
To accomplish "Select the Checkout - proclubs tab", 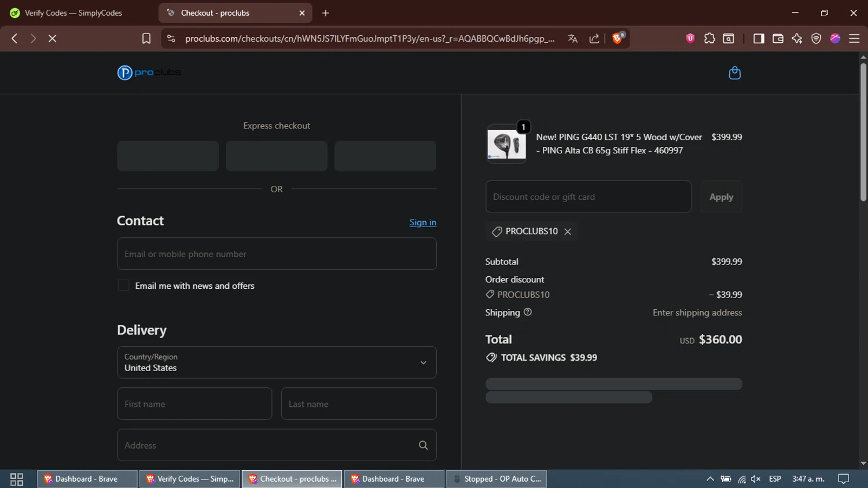I will coord(235,13).
